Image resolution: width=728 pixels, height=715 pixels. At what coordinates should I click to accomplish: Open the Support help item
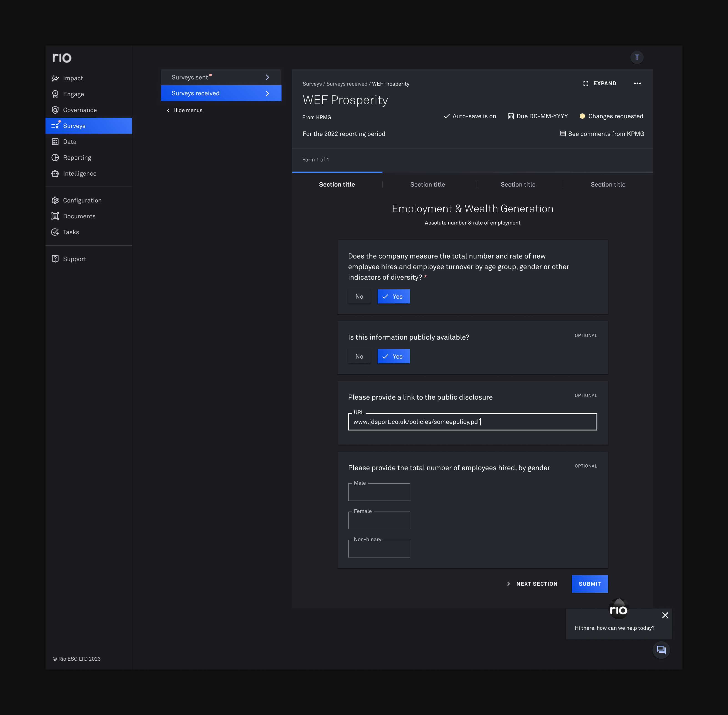click(89, 259)
